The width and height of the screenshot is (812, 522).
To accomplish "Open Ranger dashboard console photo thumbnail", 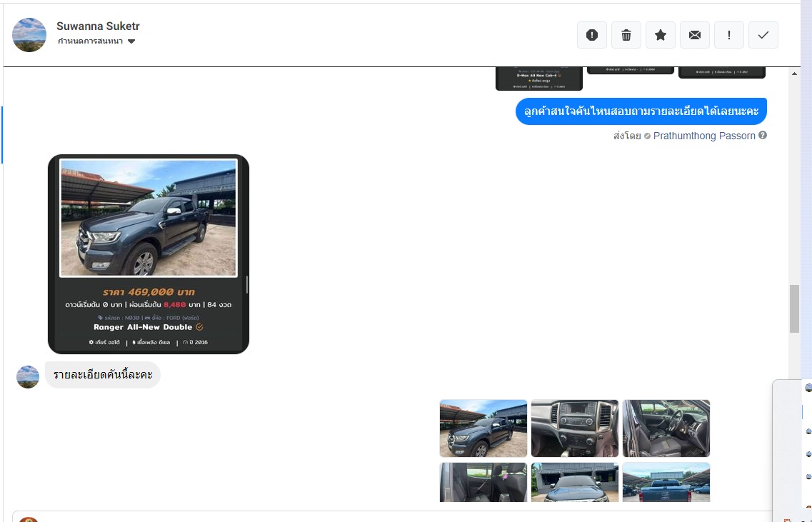I will pos(575,428).
